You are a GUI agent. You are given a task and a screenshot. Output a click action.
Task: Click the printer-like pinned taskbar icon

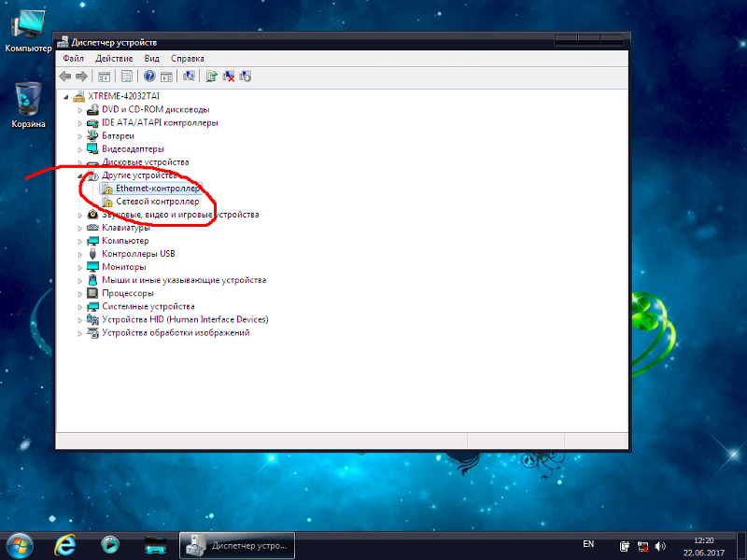[x=155, y=546]
